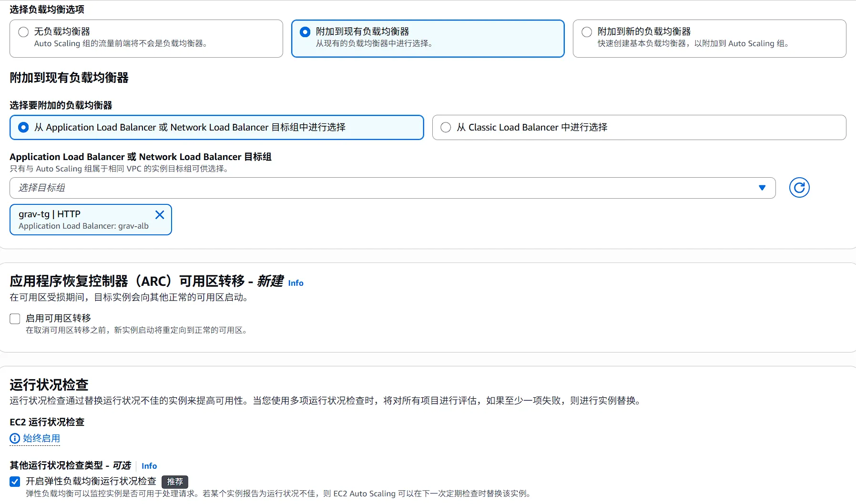This screenshot has width=856, height=504.
Task: Click the 推荐 badge
Action: click(x=174, y=482)
